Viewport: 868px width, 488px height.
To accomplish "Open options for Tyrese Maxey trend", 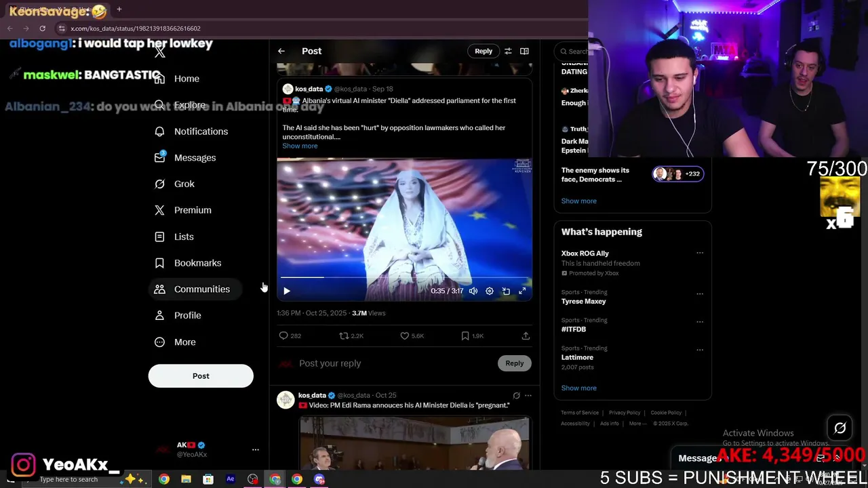I will 700,293.
